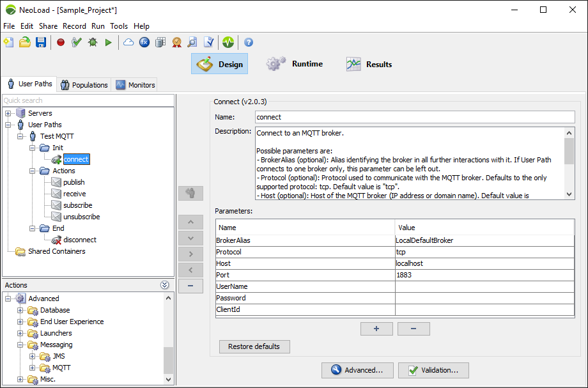This screenshot has width=588, height=388.
Task: Click the blue fx variables toolbar icon
Action: click(144, 42)
